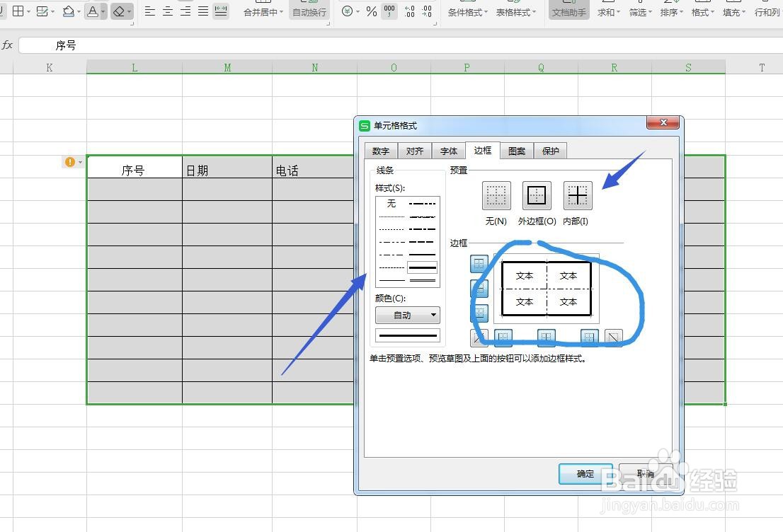This screenshot has height=532, width=783.
Task: Toggle the 文档助手 document assistant
Action: tap(568, 12)
